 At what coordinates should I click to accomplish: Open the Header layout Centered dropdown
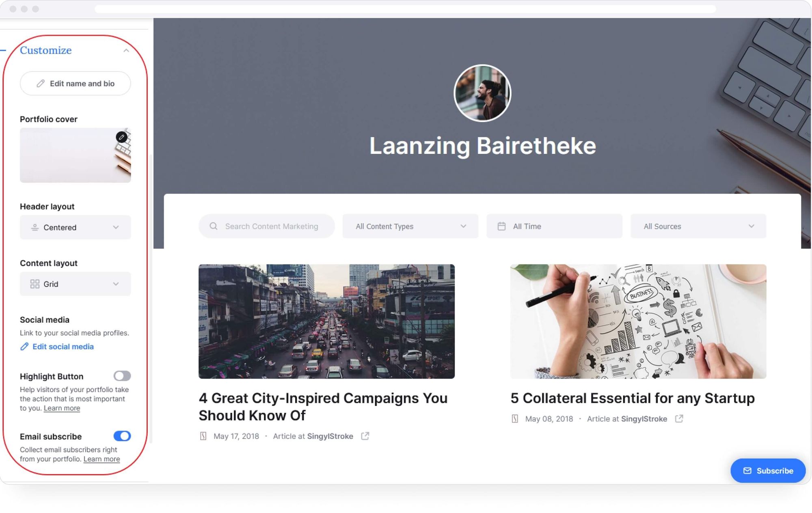(75, 227)
